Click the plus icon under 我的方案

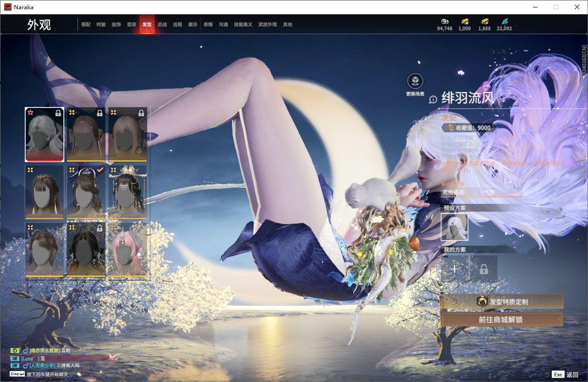point(455,269)
